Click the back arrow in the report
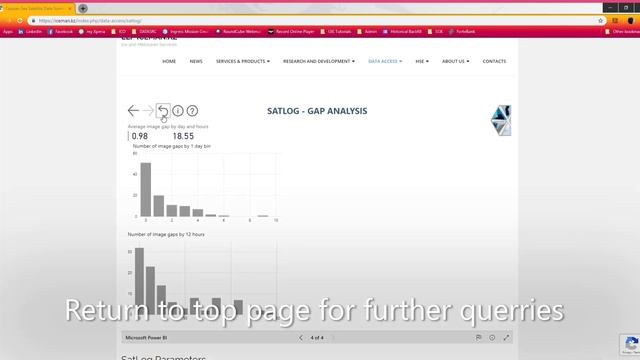Viewport: 640px width, 360px height. click(x=133, y=111)
